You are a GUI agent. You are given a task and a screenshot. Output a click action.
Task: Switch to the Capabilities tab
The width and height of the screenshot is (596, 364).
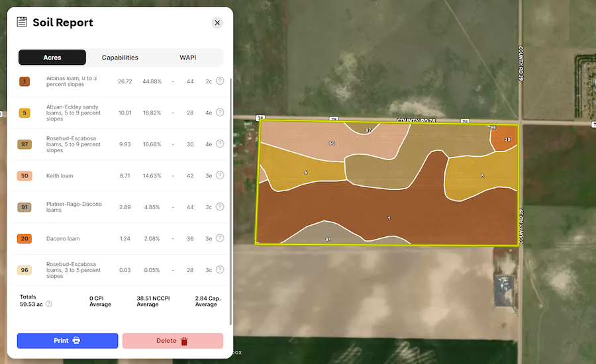pyautogui.click(x=120, y=58)
